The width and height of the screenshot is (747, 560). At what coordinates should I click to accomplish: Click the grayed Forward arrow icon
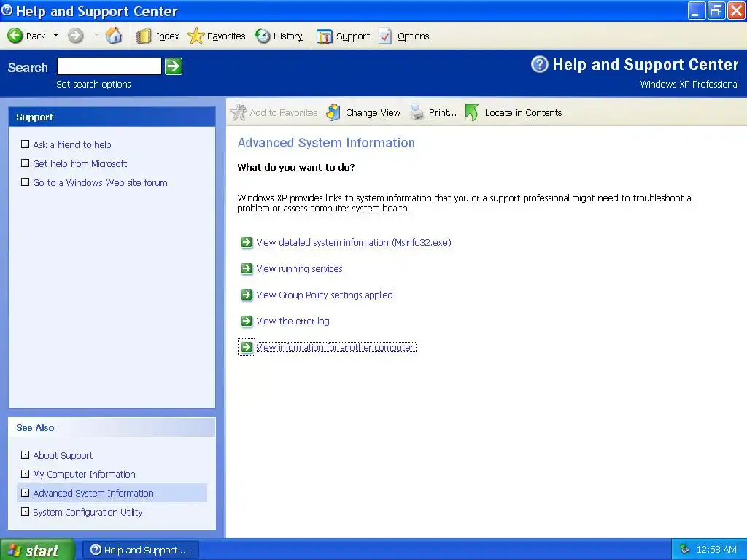point(75,36)
